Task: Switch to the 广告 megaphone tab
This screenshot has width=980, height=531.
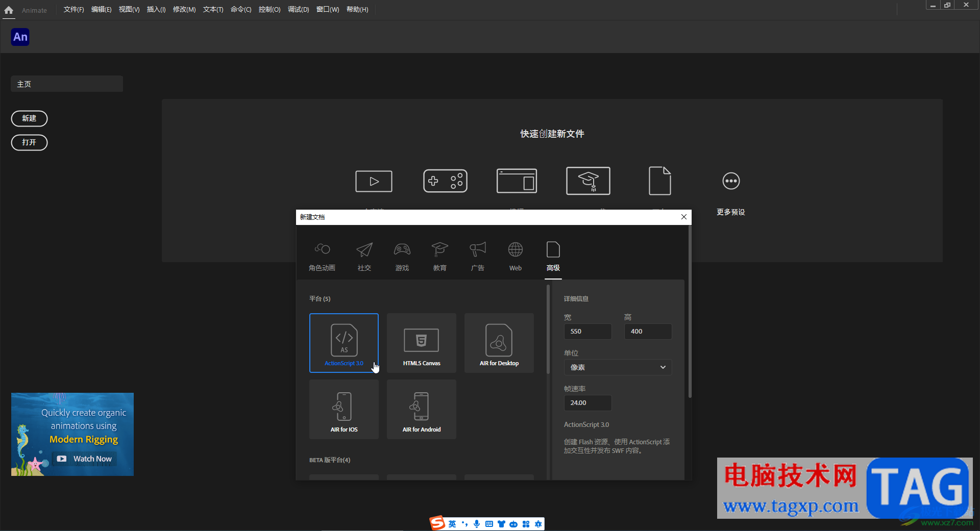Action: (478, 257)
